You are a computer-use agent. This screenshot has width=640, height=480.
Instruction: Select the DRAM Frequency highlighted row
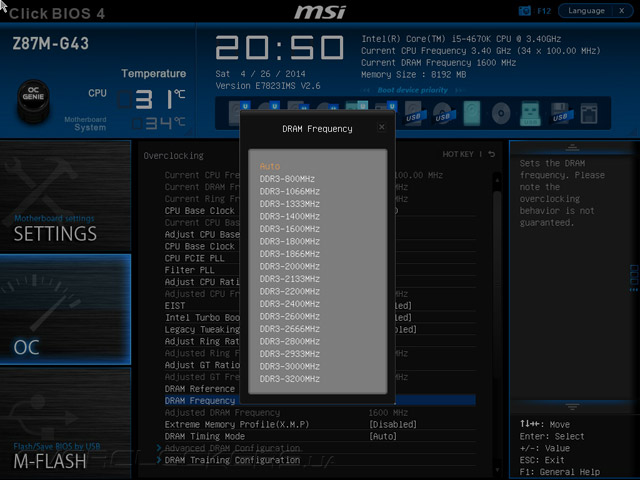tap(320, 401)
